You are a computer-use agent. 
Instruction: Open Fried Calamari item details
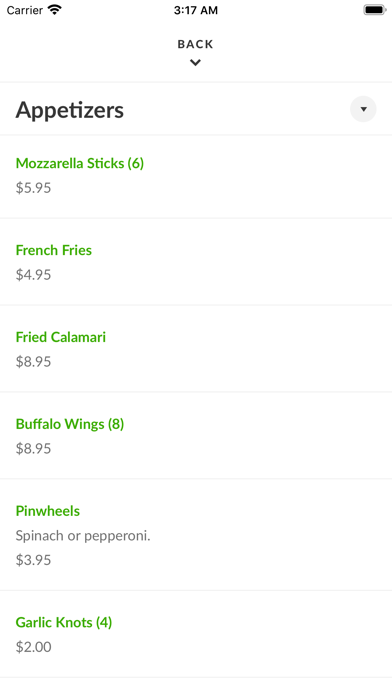coord(61,337)
